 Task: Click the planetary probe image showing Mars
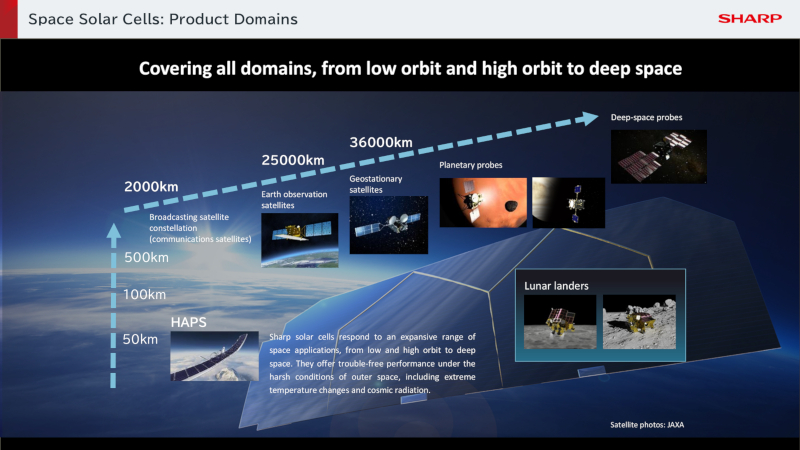[x=482, y=202]
